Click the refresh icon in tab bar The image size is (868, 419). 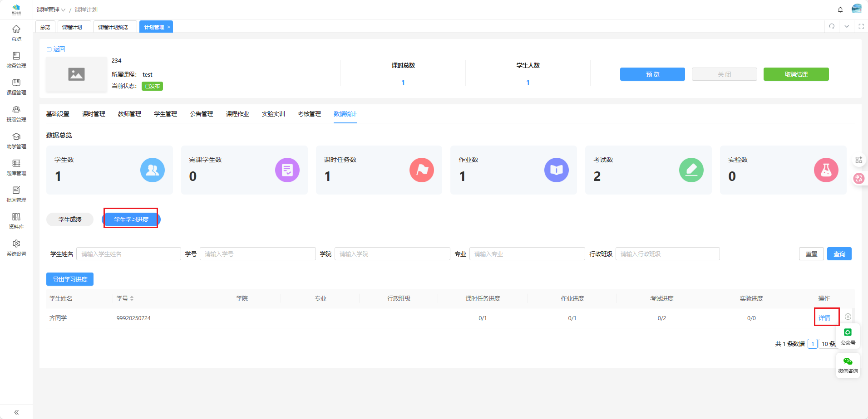pos(832,26)
